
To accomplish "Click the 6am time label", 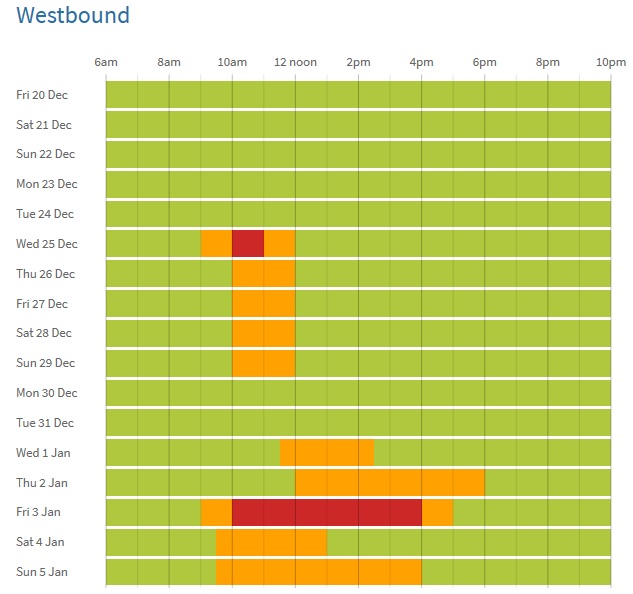I will click(106, 62).
